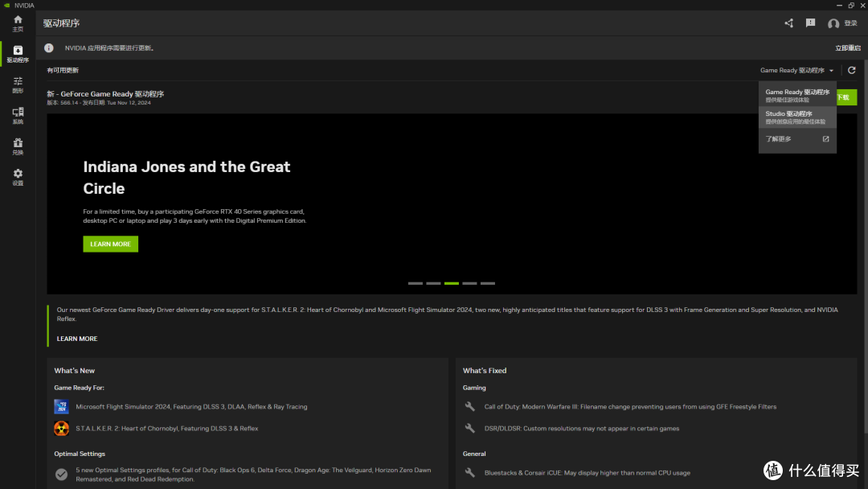Click the 登录 login text

pos(851,23)
